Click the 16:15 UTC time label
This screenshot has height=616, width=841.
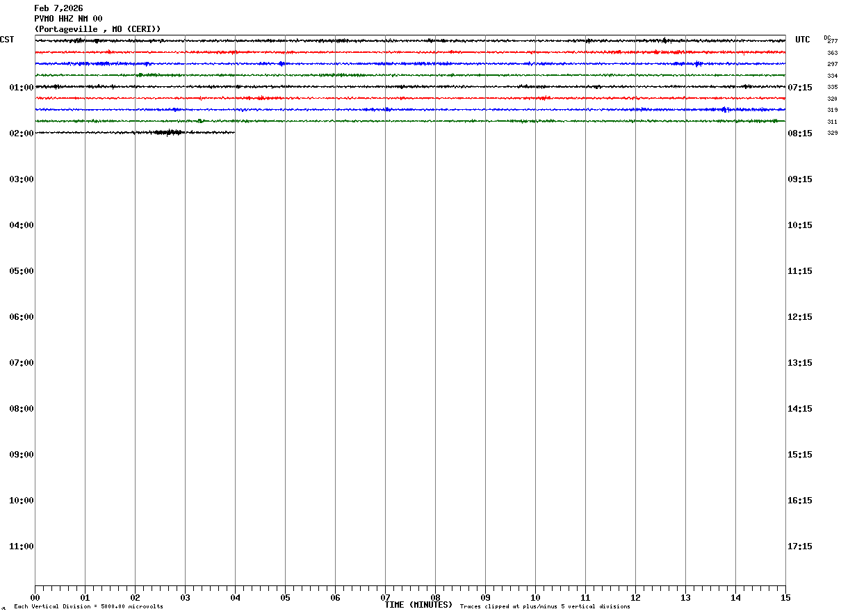[800, 501]
